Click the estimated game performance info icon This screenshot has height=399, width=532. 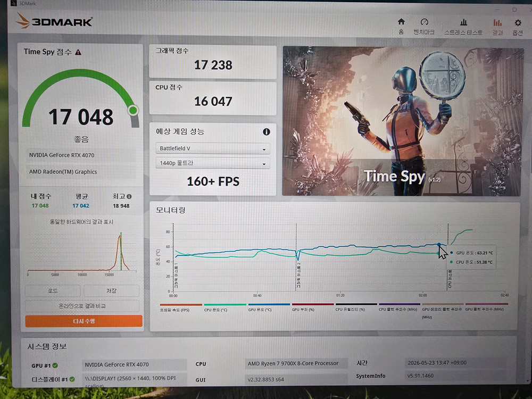point(267,131)
